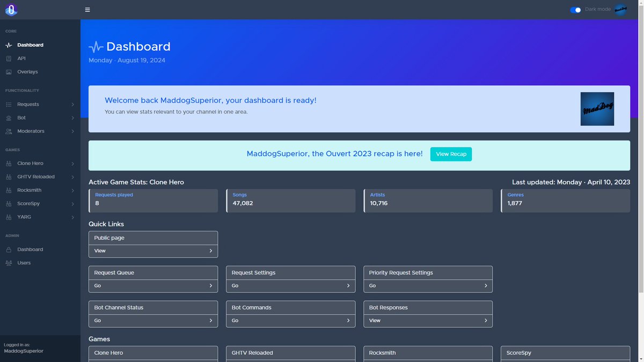Viewport: 644px width, 362px height.
Task: Click the Rocksmith game icon
Action: tap(9, 190)
